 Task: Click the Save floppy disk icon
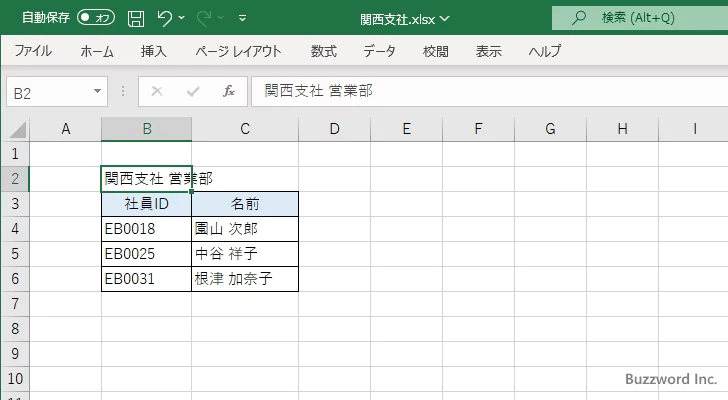pos(136,19)
